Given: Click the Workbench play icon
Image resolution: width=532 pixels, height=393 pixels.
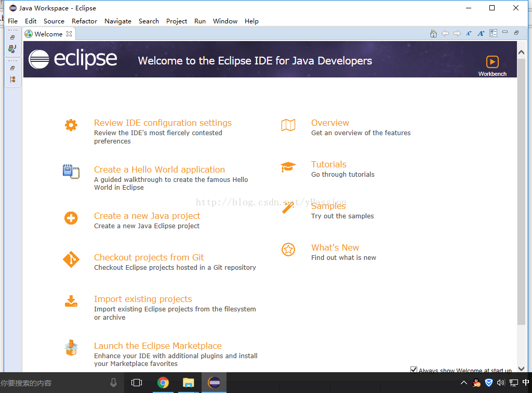Looking at the screenshot, I should coord(492,62).
